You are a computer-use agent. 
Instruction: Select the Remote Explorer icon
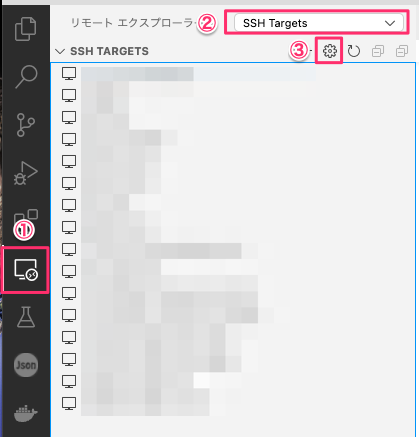[26, 270]
